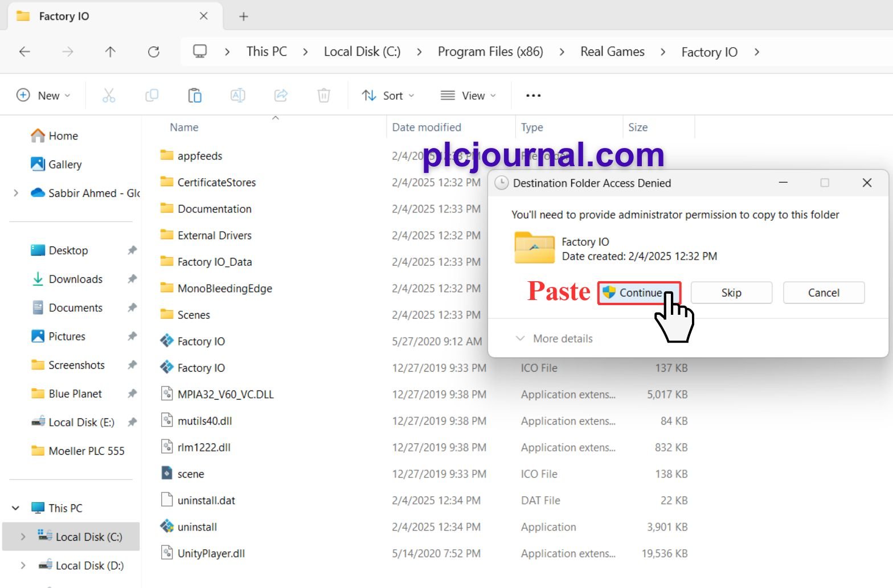Select the uninstall.dat file icon
The image size is (893, 588).
167,500
